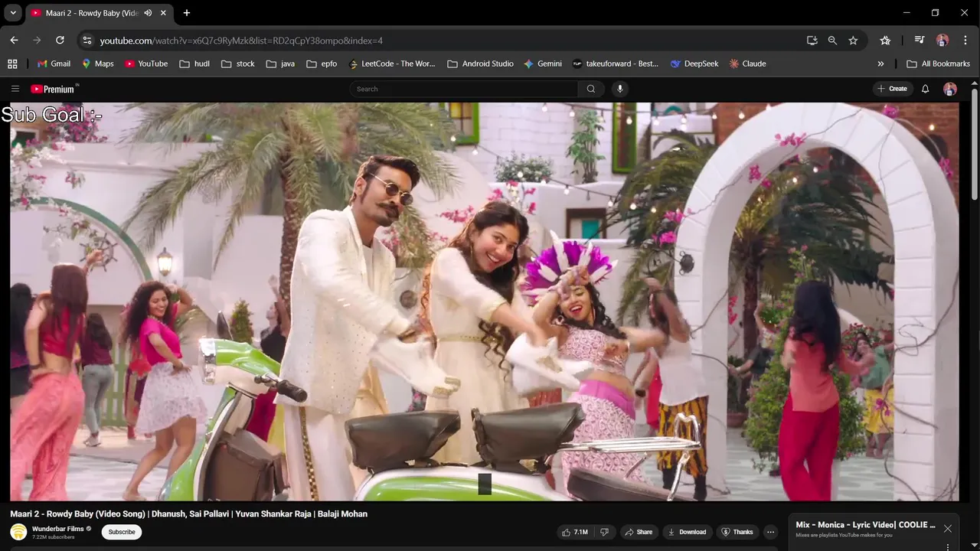This screenshot has height=551, width=980.
Task: Open the Maps bookmark
Action: (x=97, y=64)
